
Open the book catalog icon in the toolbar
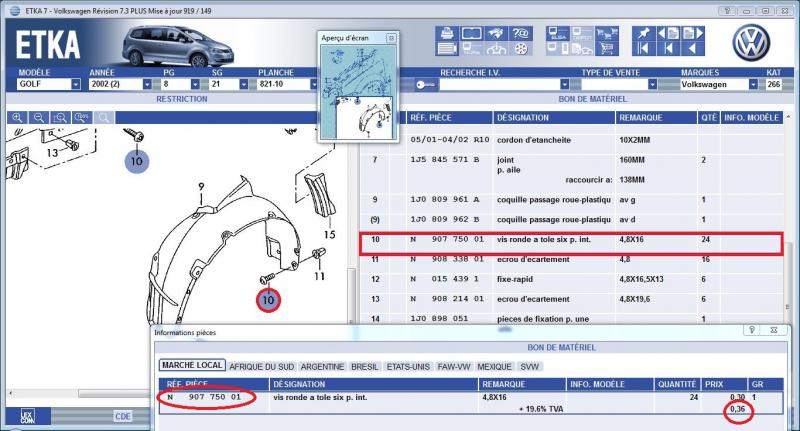(x=471, y=33)
